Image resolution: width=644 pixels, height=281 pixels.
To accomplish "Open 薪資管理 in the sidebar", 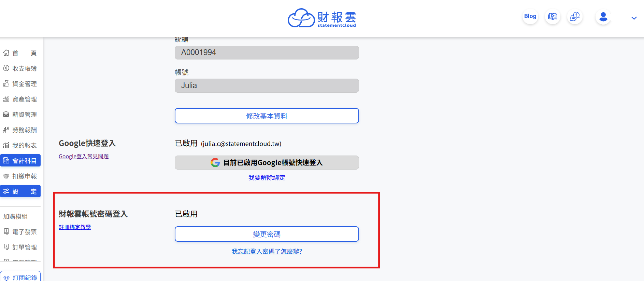I will click(x=20, y=115).
